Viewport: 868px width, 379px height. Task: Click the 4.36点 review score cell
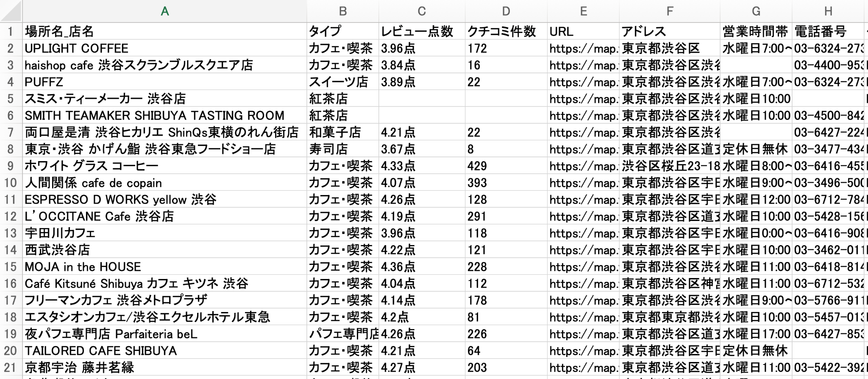pyautogui.click(x=422, y=267)
